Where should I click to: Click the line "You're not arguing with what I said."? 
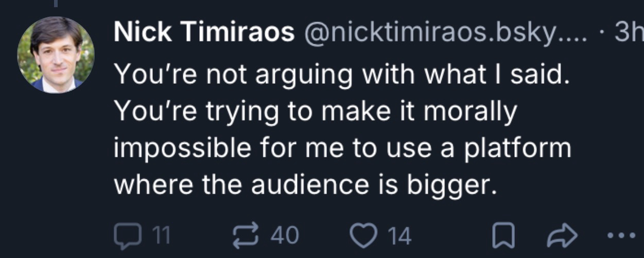(341, 75)
